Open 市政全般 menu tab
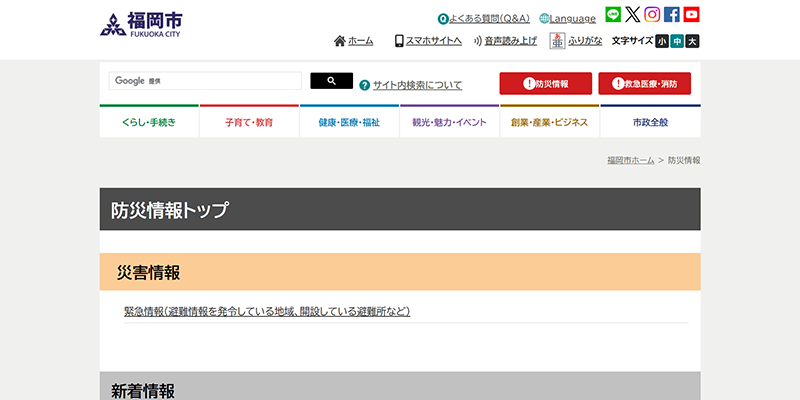This screenshot has height=400, width=800. (x=651, y=121)
